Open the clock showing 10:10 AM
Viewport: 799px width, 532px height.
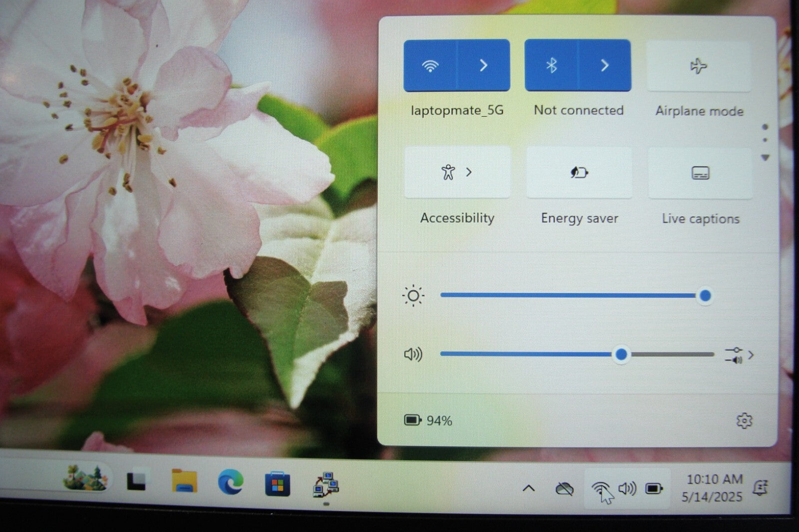pyautogui.click(x=714, y=488)
